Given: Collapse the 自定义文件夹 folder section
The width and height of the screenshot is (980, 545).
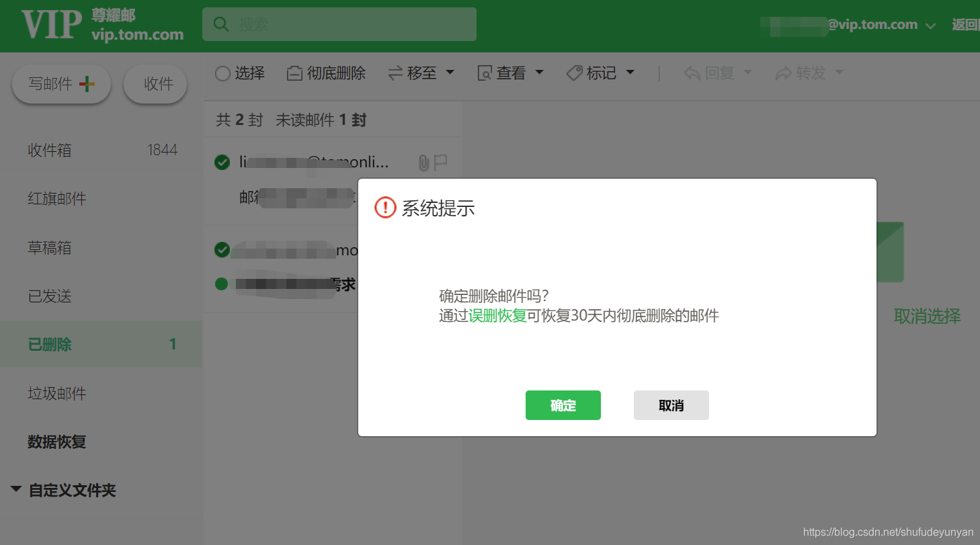Looking at the screenshot, I should tap(15, 491).
